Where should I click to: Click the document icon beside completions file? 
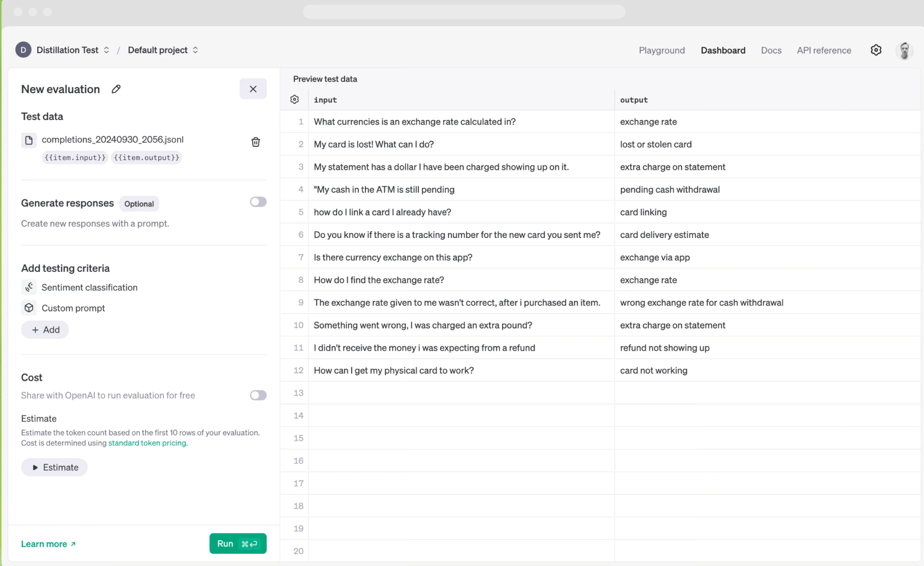(29, 140)
